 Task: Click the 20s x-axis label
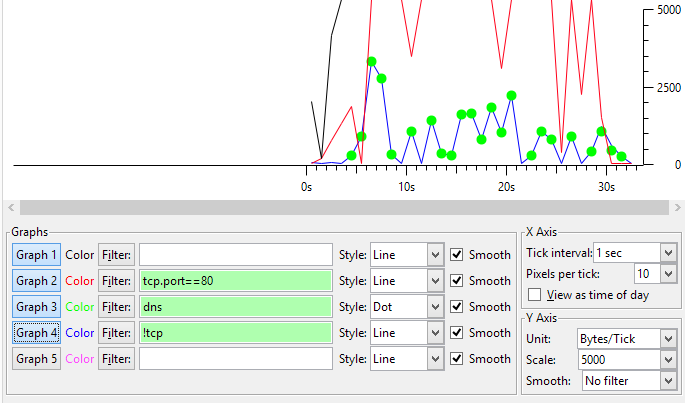pyautogui.click(x=506, y=187)
